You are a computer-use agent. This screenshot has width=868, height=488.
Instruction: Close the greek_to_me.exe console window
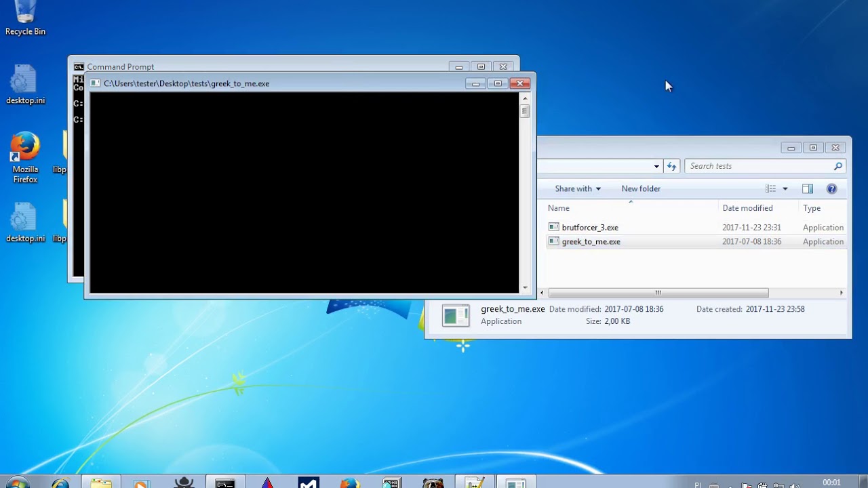[x=519, y=83]
